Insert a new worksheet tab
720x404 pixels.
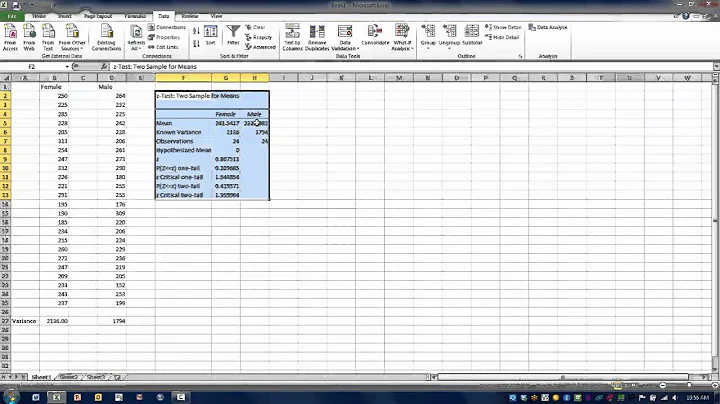(118, 377)
